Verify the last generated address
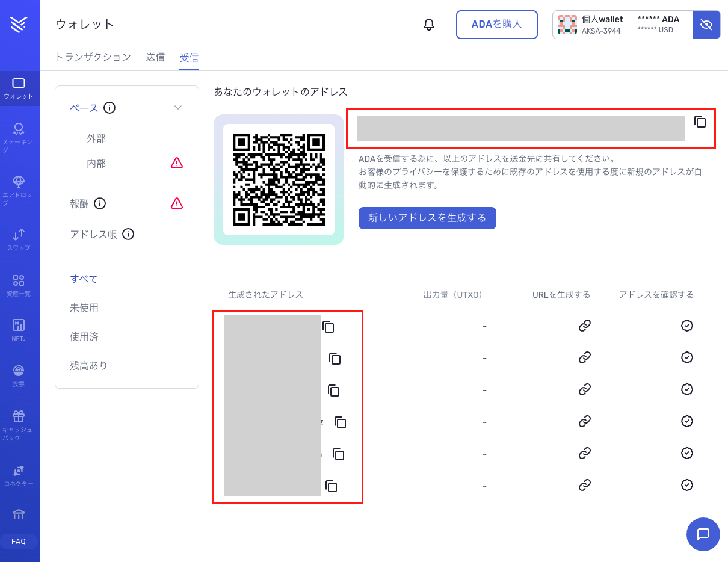Viewport: 728px width, 562px height. point(686,485)
